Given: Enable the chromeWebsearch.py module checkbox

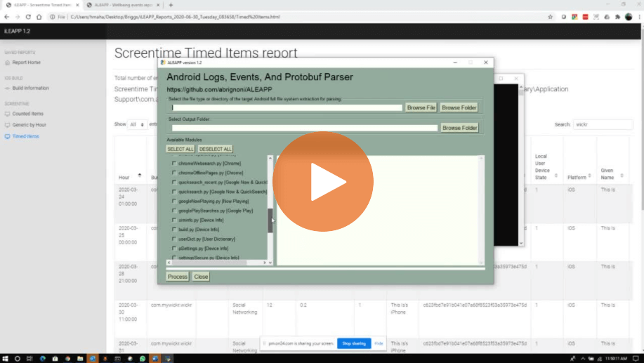Looking at the screenshot, I should [x=174, y=163].
